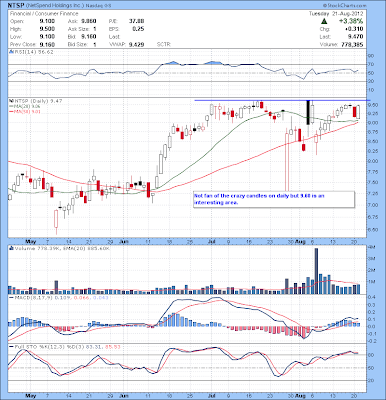The width and height of the screenshot is (386, 400).
Task: Click the header volume figure 778,385
Action: [352, 44]
